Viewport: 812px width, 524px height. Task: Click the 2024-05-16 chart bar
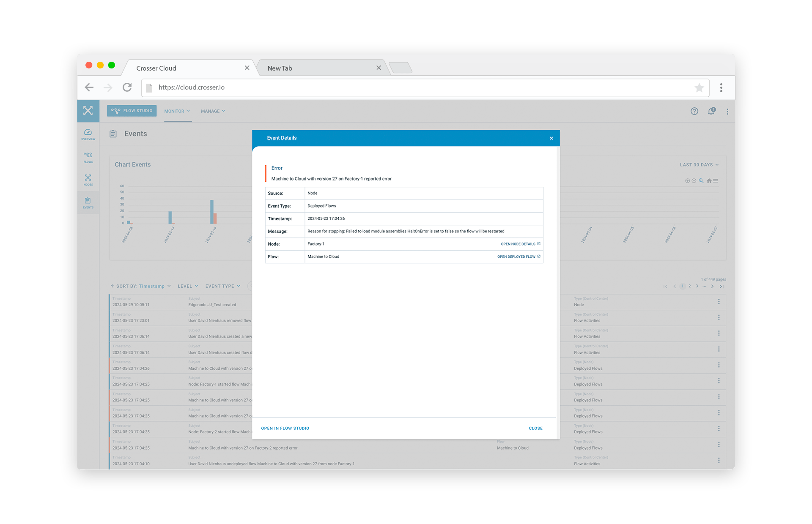212,212
